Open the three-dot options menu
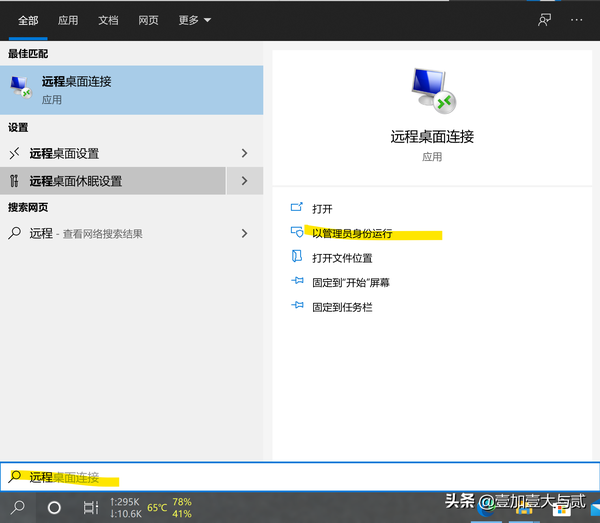The width and height of the screenshot is (600, 523). [x=576, y=19]
